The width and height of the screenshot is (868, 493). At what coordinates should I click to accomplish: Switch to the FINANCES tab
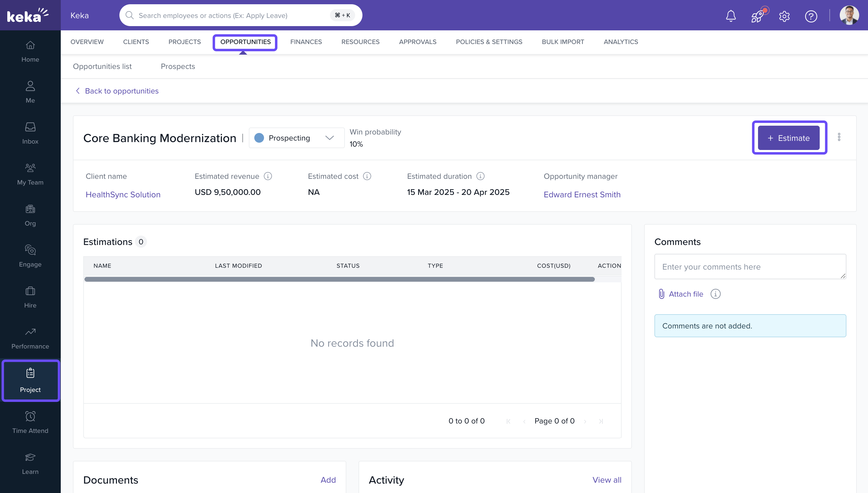(306, 42)
